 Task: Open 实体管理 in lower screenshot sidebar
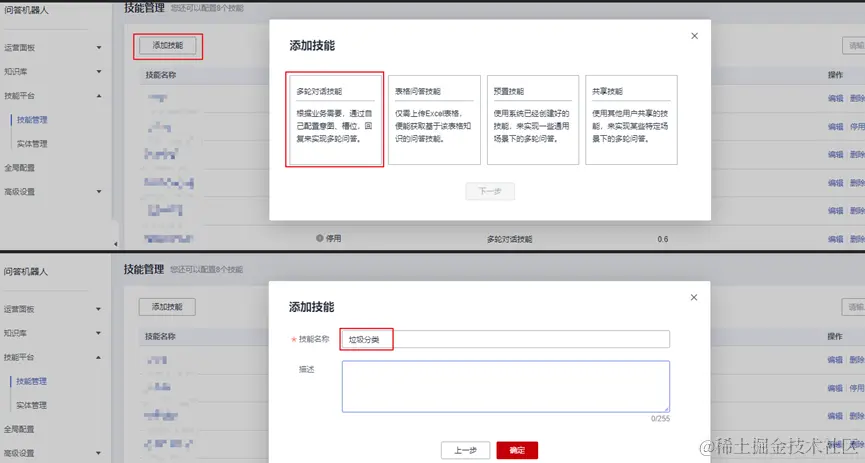(x=31, y=406)
